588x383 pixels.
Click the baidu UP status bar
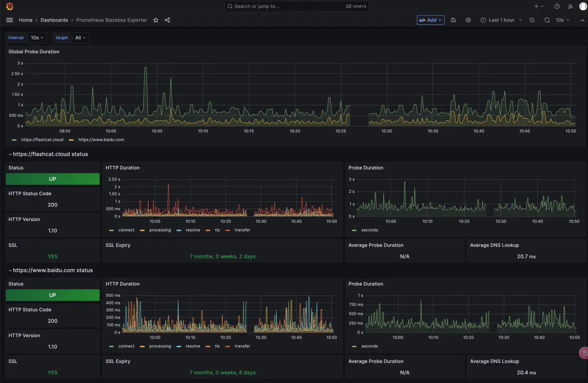point(52,295)
